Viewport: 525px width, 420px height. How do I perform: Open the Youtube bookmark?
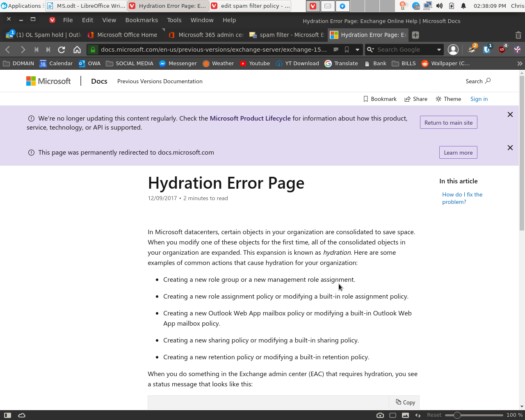255,64
